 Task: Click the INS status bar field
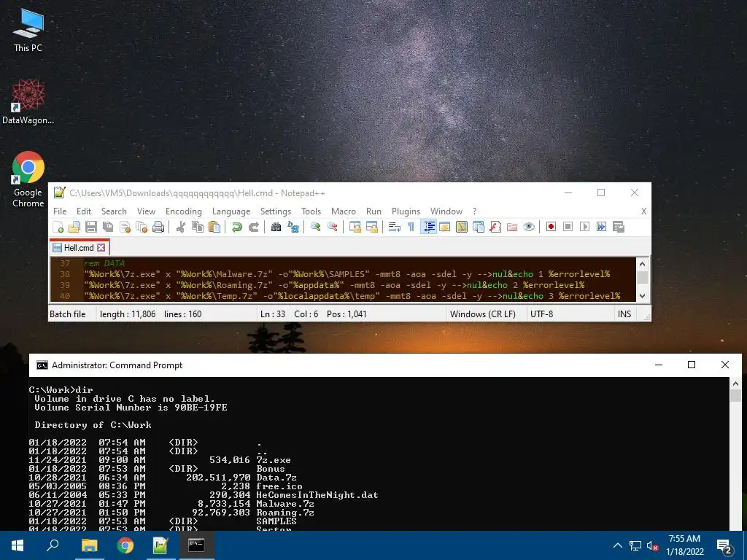coord(624,314)
